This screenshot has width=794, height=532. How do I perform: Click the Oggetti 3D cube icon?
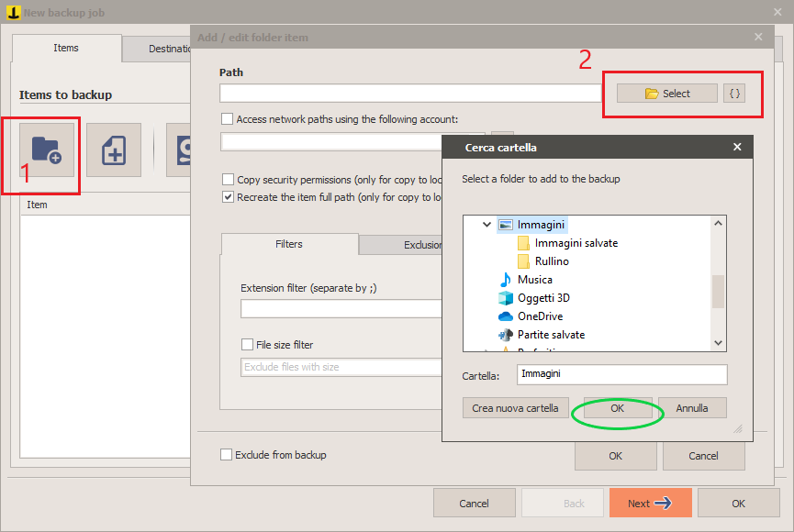pos(506,297)
